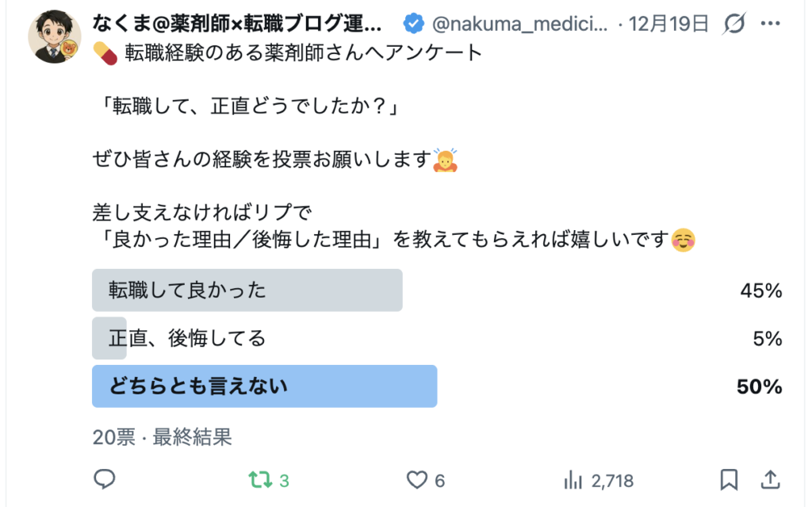
Task: Like the tweet with the heart icon
Action: coord(417,479)
